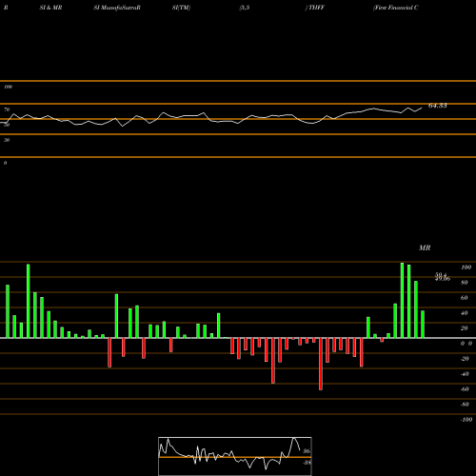The height and width of the screenshot is (476, 476).
Task: Select the MR panel title label
Action: [425, 248]
